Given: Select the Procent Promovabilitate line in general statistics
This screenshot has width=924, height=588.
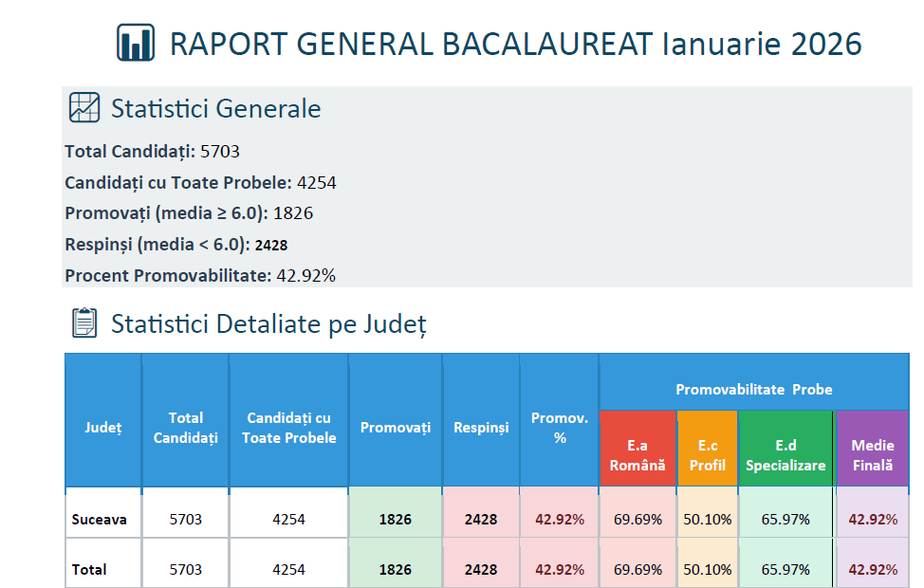Looking at the screenshot, I should pos(200,276).
